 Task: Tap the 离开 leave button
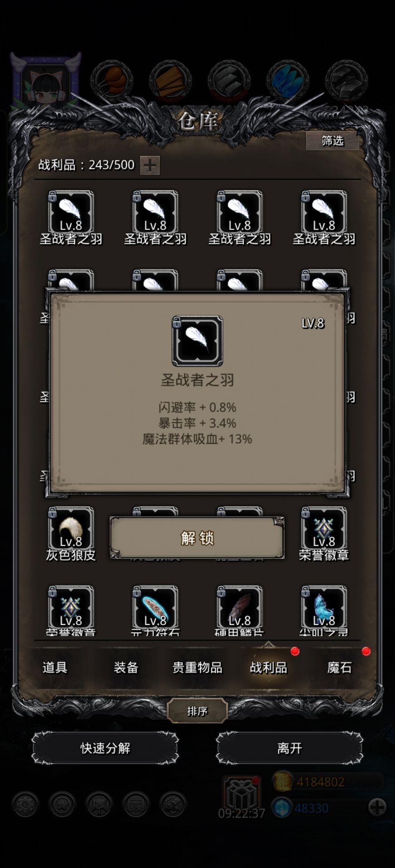click(290, 748)
